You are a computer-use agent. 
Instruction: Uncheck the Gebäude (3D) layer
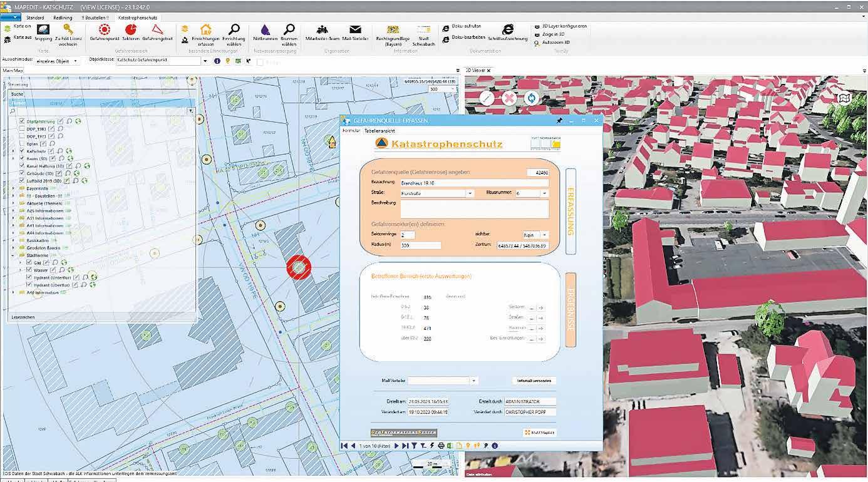click(22, 173)
